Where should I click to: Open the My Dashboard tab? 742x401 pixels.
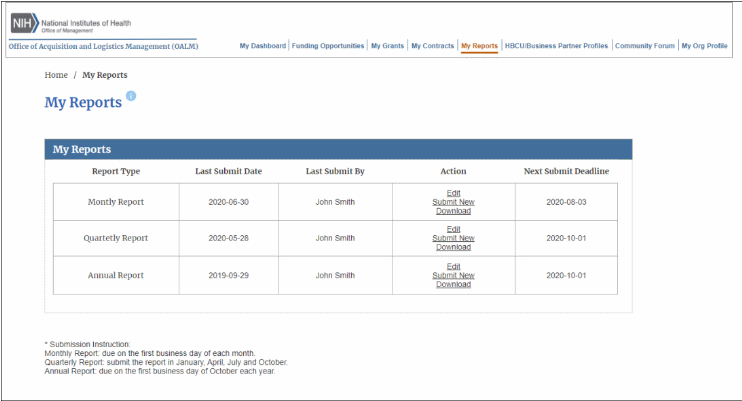point(263,46)
